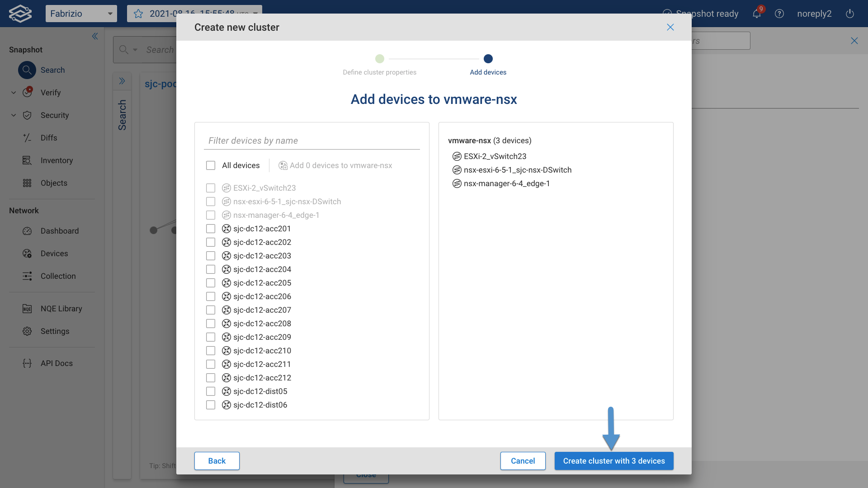
Task: Open the API Docs page
Action: click(x=56, y=363)
